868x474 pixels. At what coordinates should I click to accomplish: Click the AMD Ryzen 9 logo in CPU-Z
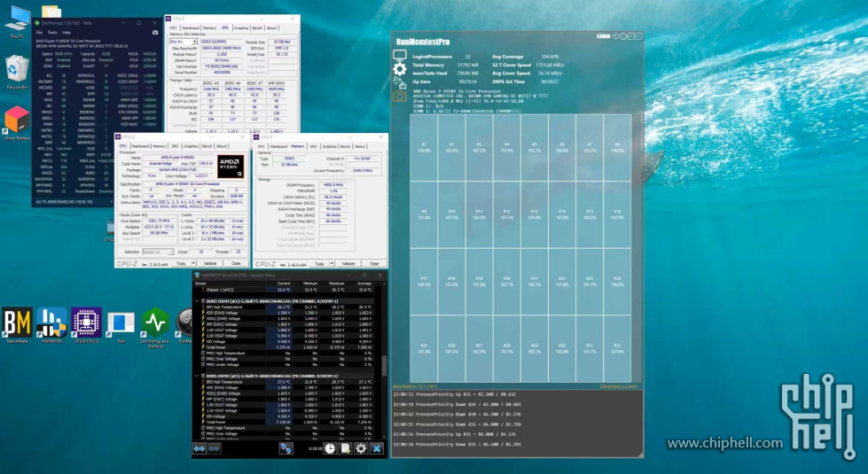point(231,167)
